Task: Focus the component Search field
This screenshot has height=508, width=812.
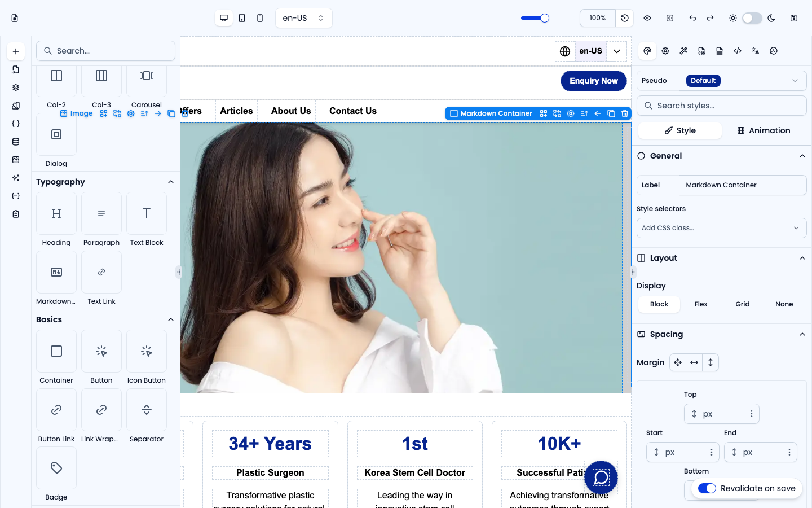Action: pyautogui.click(x=106, y=51)
